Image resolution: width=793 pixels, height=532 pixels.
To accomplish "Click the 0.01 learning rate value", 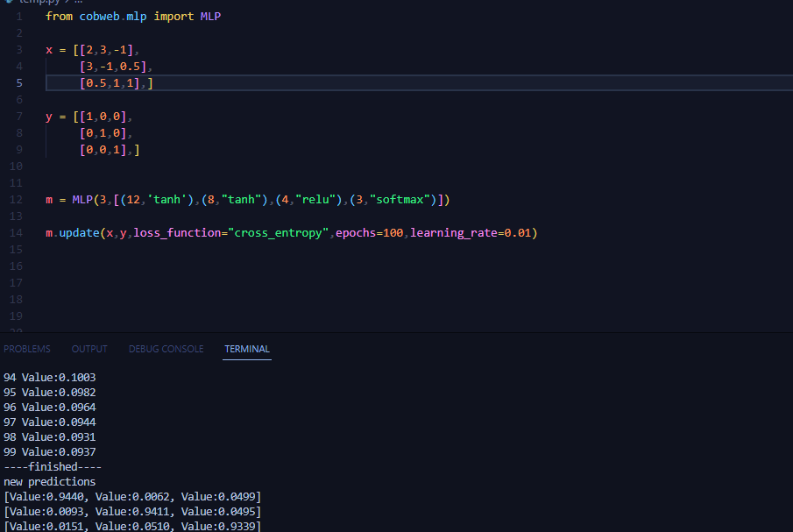I will pyautogui.click(x=518, y=232).
